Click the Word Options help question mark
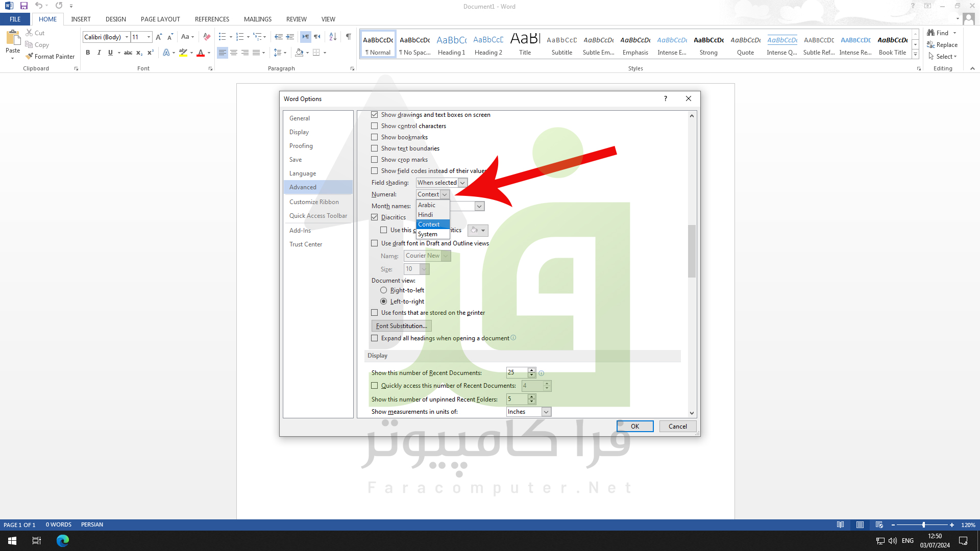 (x=666, y=98)
